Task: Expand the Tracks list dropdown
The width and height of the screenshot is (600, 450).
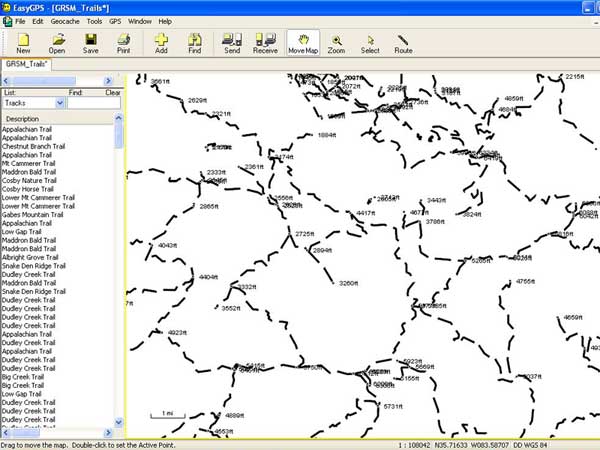Action: tap(60, 103)
